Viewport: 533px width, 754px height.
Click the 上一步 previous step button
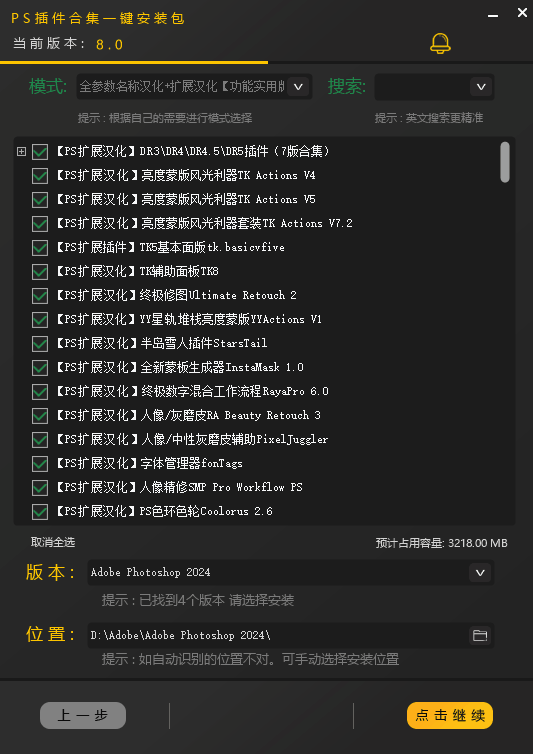[x=83, y=716]
